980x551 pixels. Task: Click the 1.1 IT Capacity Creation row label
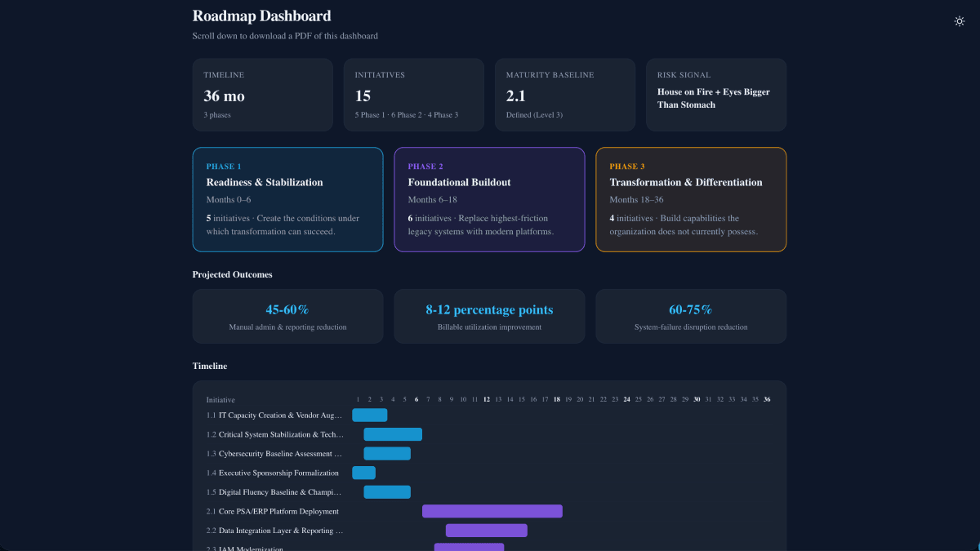(275, 415)
